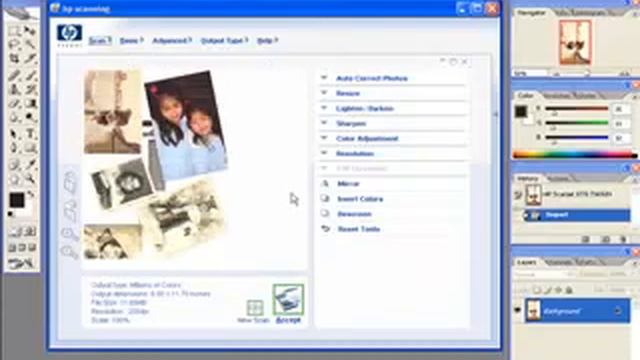Click the Accept scan button

(x=288, y=304)
